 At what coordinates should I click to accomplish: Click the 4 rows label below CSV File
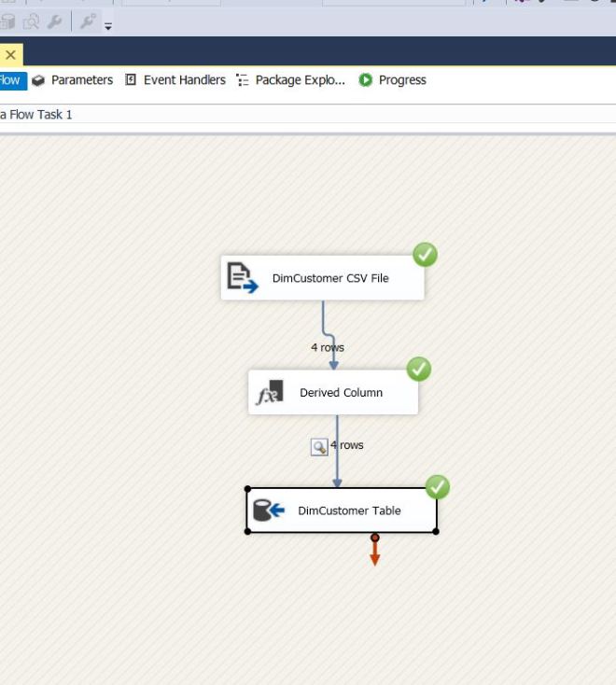[x=328, y=347]
